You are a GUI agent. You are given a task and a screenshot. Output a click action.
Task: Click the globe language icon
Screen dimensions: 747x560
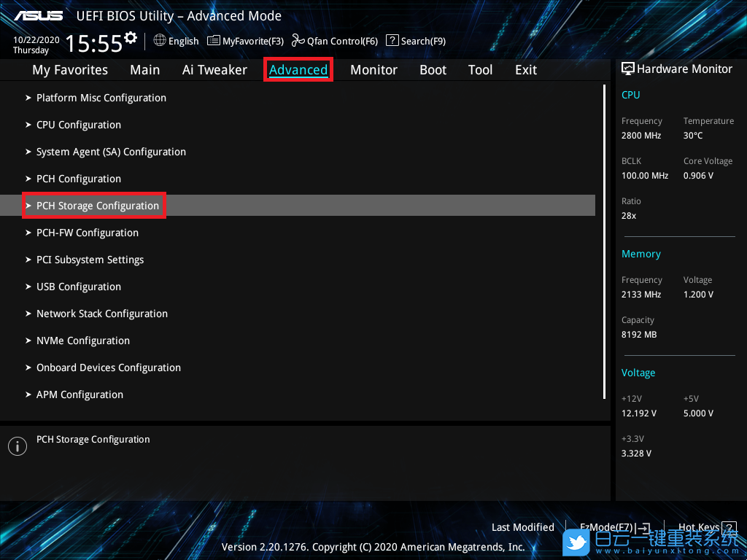pyautogui.click(x=160, y=41)
